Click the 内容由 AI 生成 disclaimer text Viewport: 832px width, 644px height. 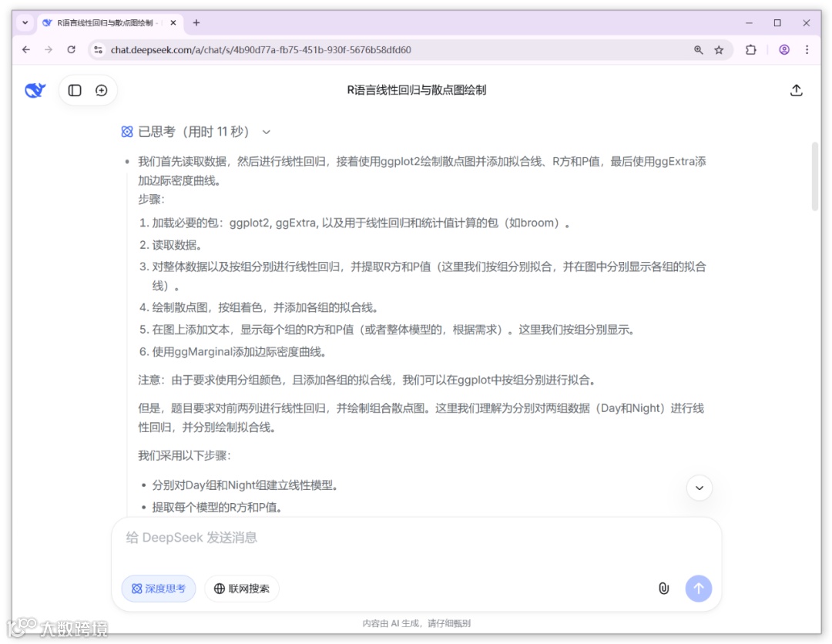pyautogui.click(x=416, y=623)
